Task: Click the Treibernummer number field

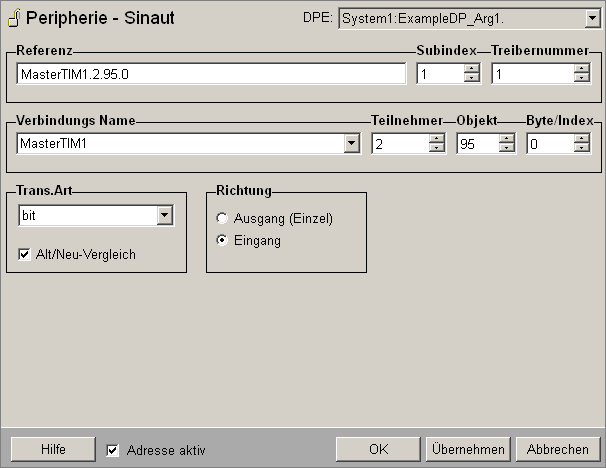Action: pos(533,73)
